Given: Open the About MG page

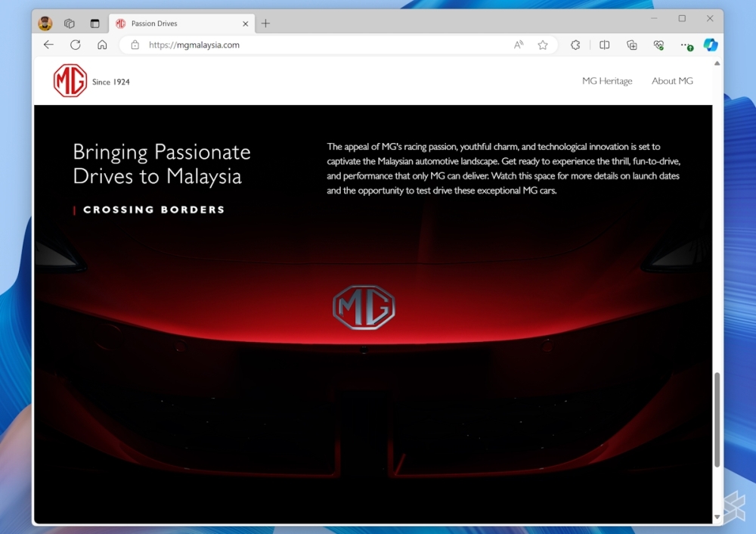Looking at the screenshot, I should 672,81.
